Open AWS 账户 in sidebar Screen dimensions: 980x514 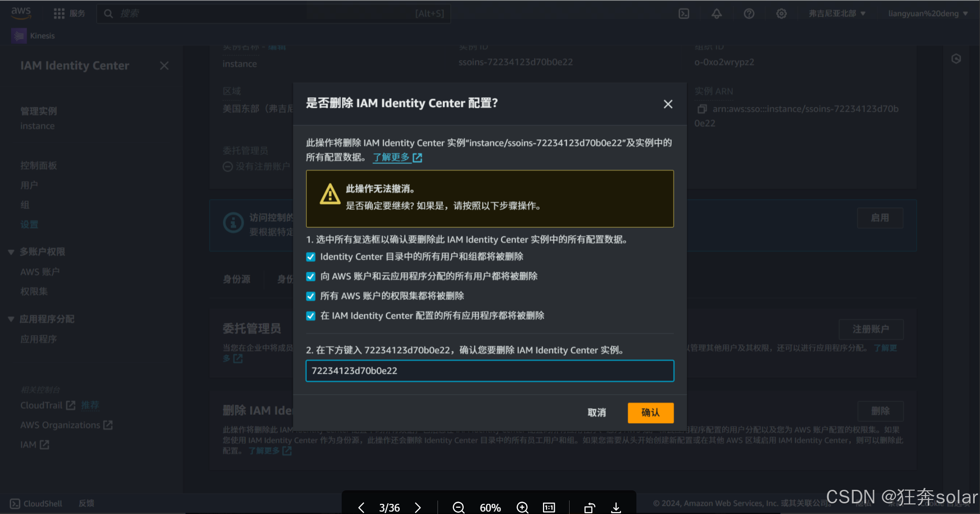coord(40,272)
